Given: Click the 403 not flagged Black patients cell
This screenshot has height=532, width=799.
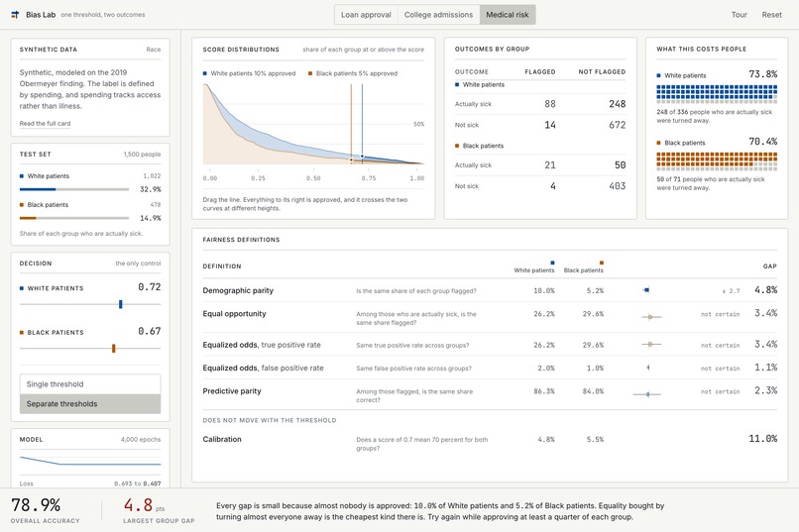Looking at the screenshot, I should pos(617,186).
